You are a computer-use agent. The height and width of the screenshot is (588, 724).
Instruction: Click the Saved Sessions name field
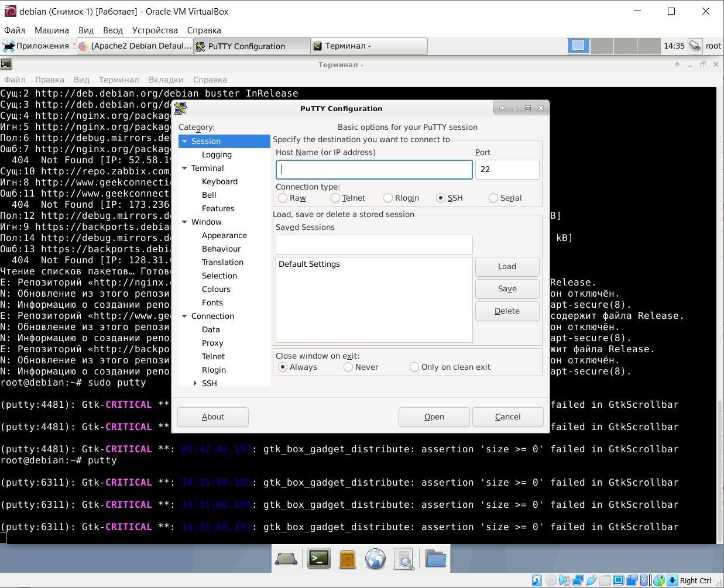tap(374, 244)
